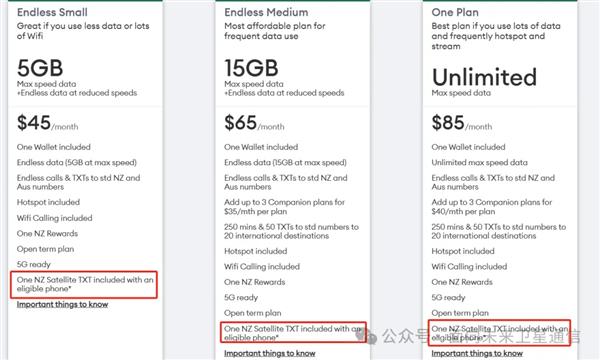The height and width of the screenshot is (360, 600).
Task: Click Companion plans for $40/mth text
Action: 492,207
